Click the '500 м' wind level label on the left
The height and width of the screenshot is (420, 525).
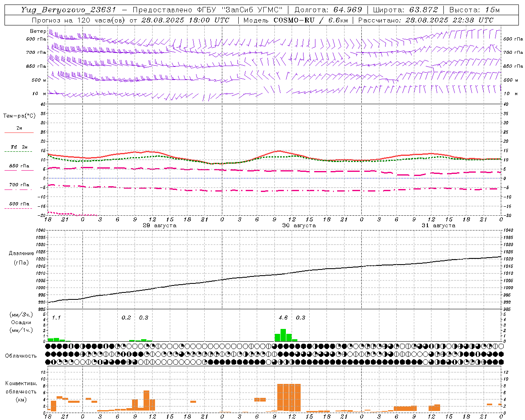coord(39,80)
